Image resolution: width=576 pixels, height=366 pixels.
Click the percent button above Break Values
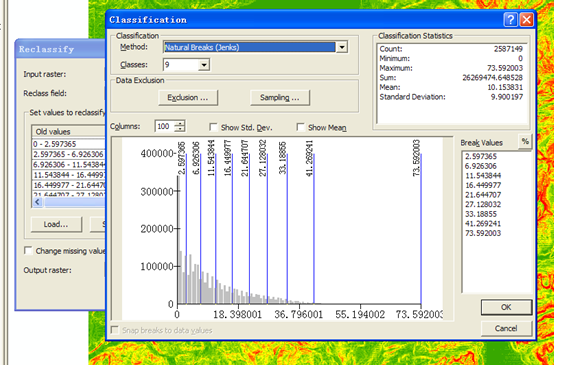[x=525, y=141]
